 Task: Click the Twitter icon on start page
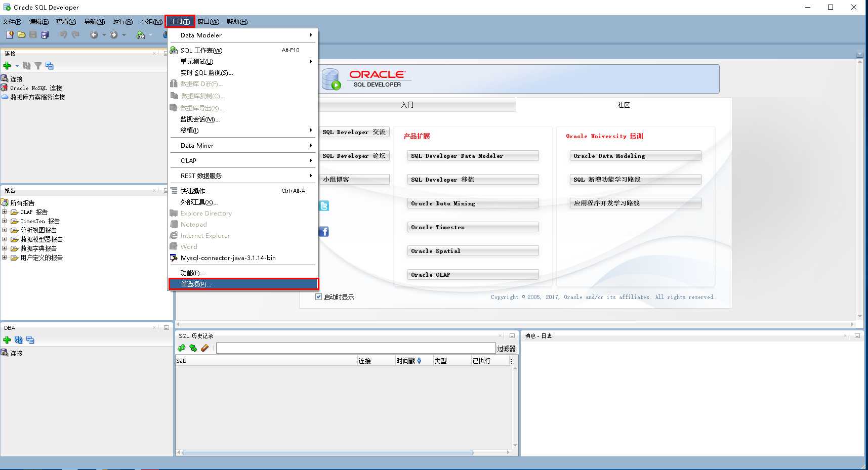(x=324, y=205)
